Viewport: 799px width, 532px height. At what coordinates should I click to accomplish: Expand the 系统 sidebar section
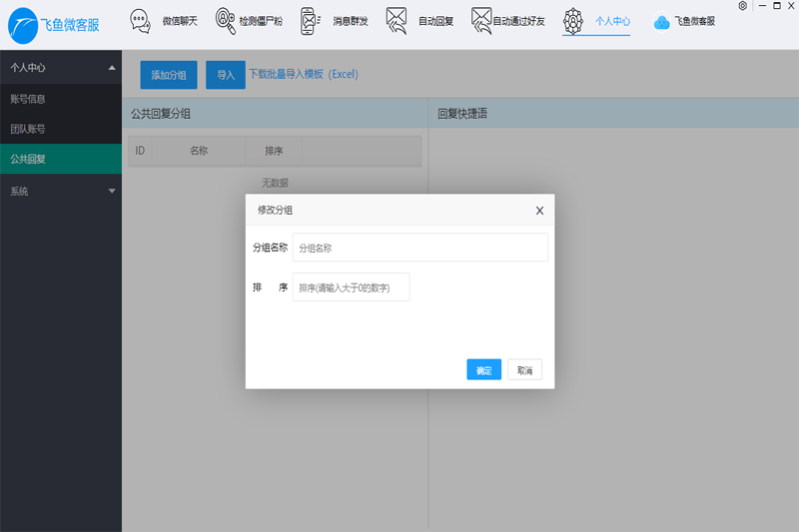(x=112, y=191)
